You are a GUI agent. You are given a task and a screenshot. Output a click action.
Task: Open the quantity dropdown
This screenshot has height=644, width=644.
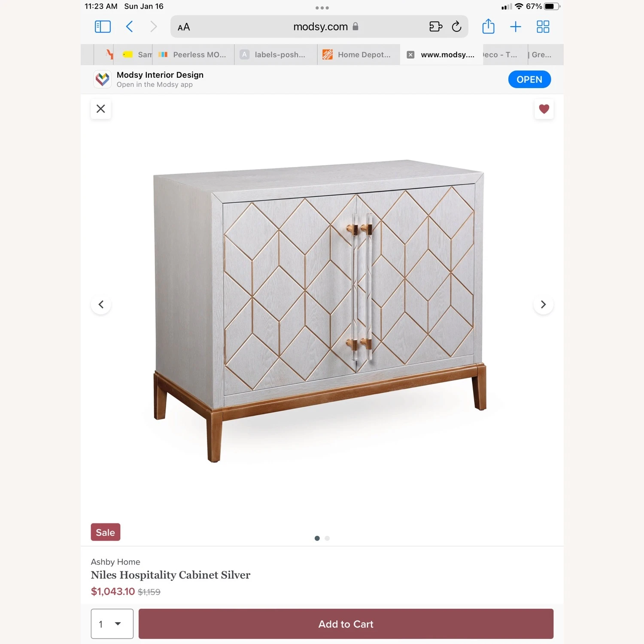pos(112,624)
